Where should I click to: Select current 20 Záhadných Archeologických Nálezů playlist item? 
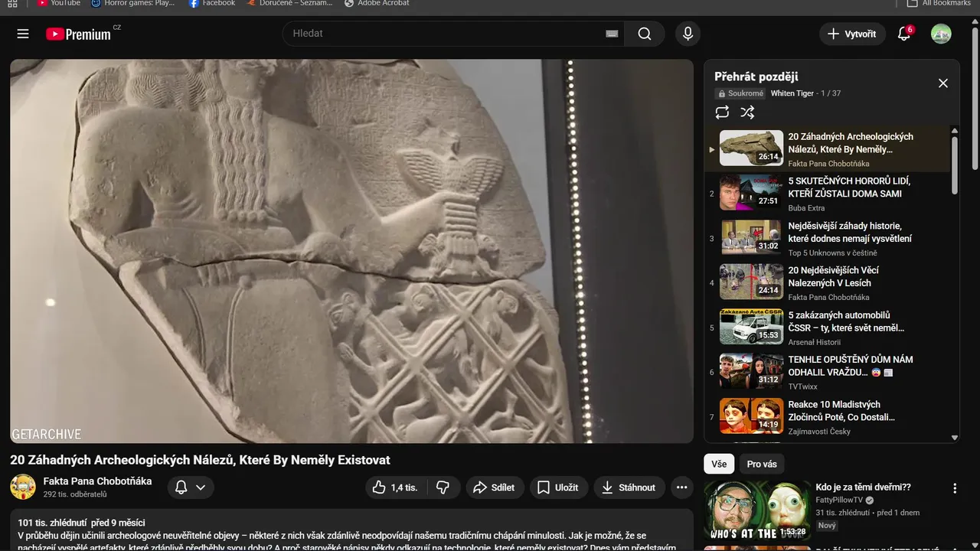(x=827, y=148)
